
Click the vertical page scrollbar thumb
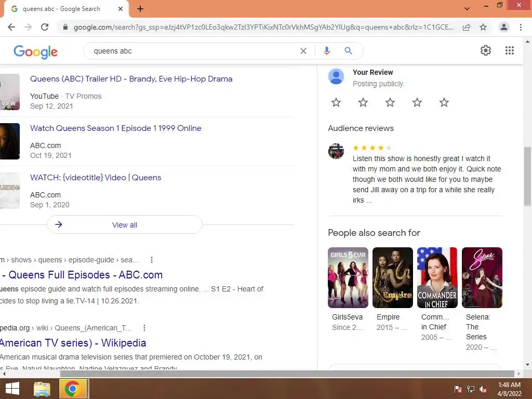527,176
